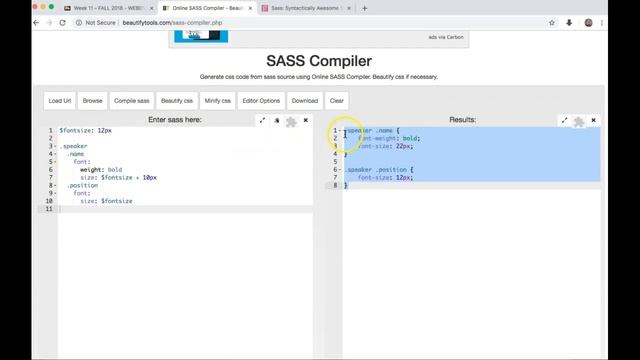
Task: Click the copy icon in sass editor header
Action: pos(277,120)
